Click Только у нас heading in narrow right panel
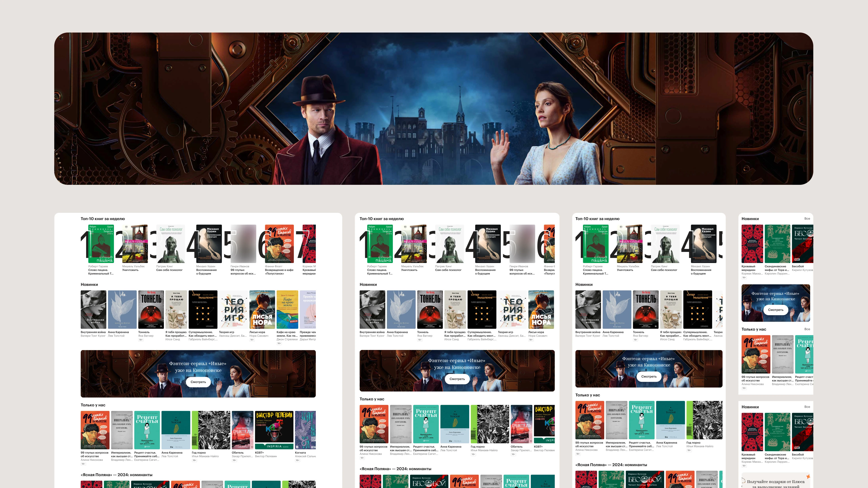 (x=754, y=329)
